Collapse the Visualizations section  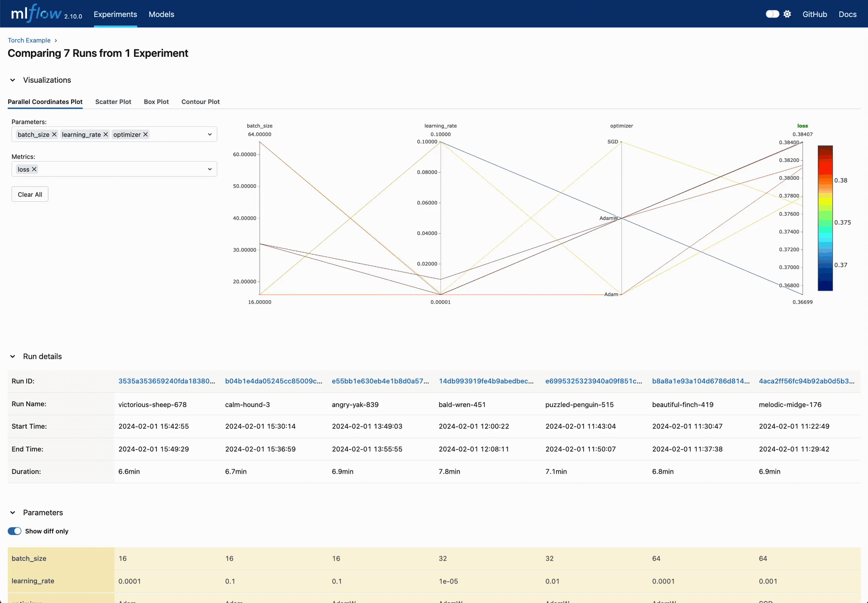(12, 80)
